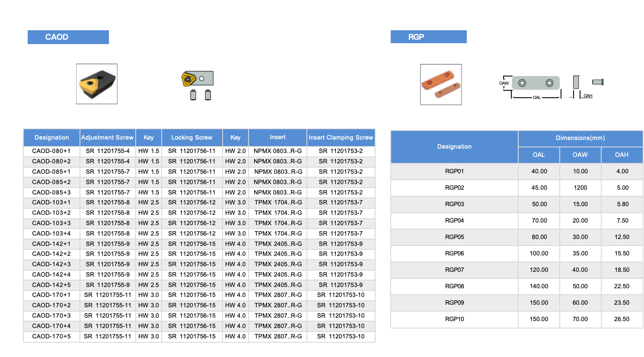Viewport: 644px width, 357px height.
Task: Click the Insert Clamping Screw column header
Action: (x=341, y=137)
